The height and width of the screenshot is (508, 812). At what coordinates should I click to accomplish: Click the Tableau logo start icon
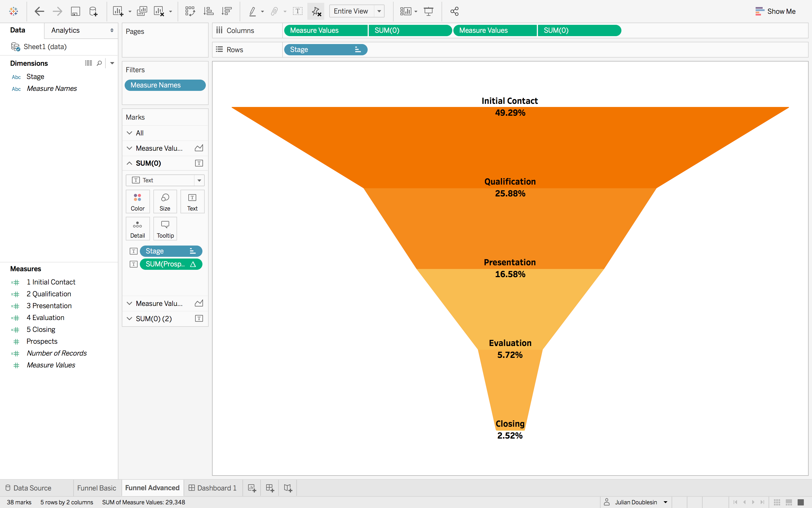(x=14, y=11)
